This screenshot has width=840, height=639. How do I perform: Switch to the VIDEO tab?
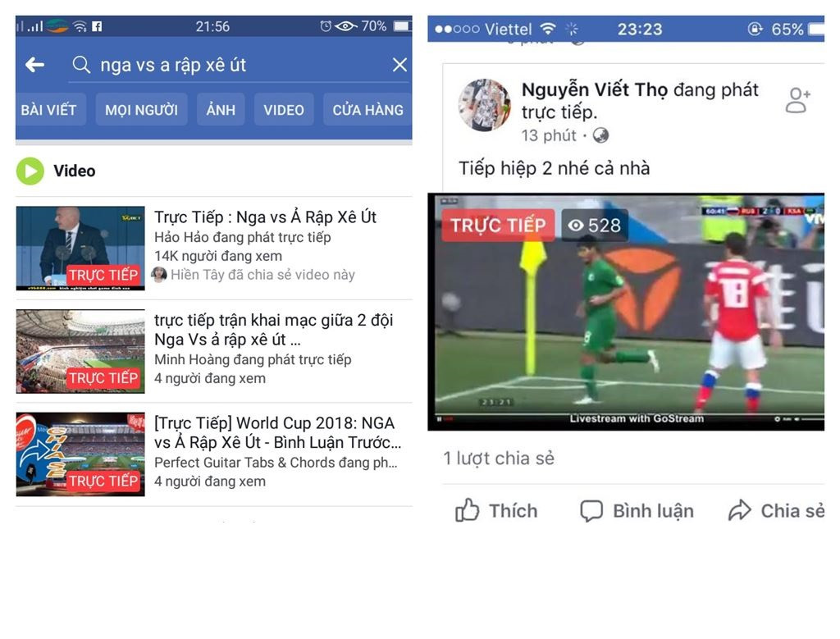point(284,110)
